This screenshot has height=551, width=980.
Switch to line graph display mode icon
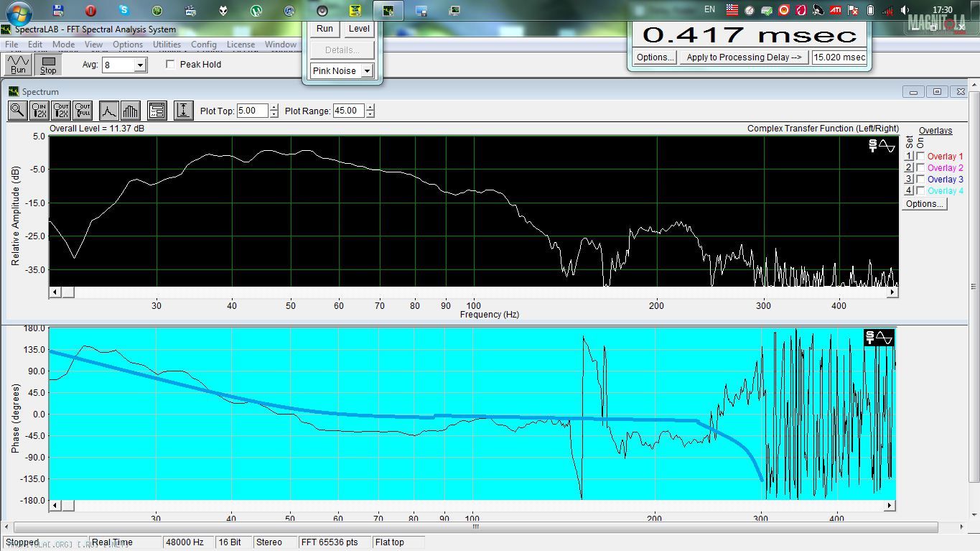108,111
